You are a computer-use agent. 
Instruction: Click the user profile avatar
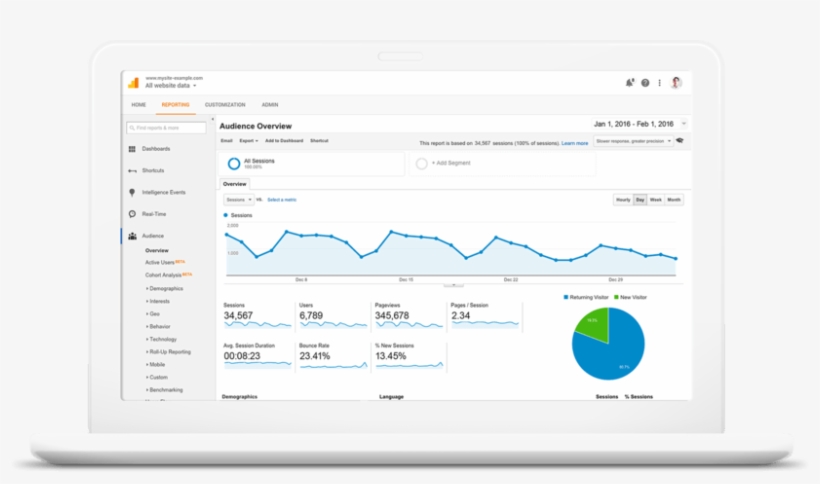tap(676, 83)
